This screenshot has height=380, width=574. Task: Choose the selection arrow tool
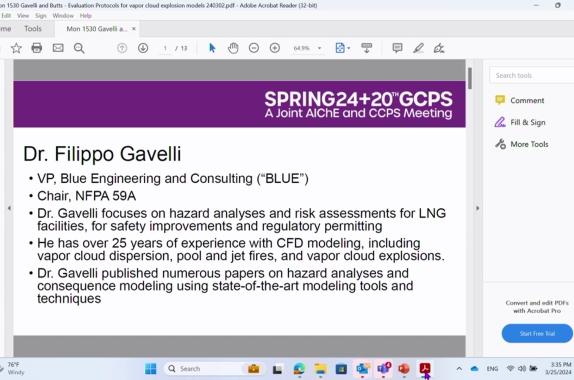[x=212, y=48]
